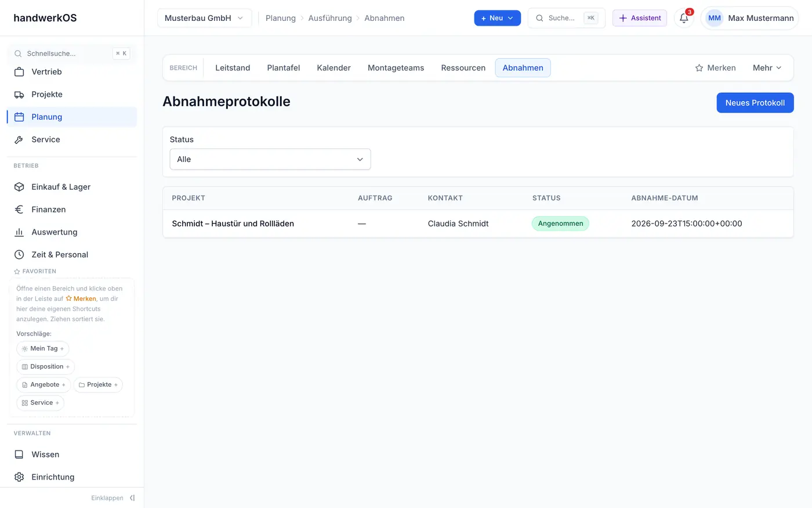
Task: Click the Neues Protokoll button
Action: tap(755, 103)
